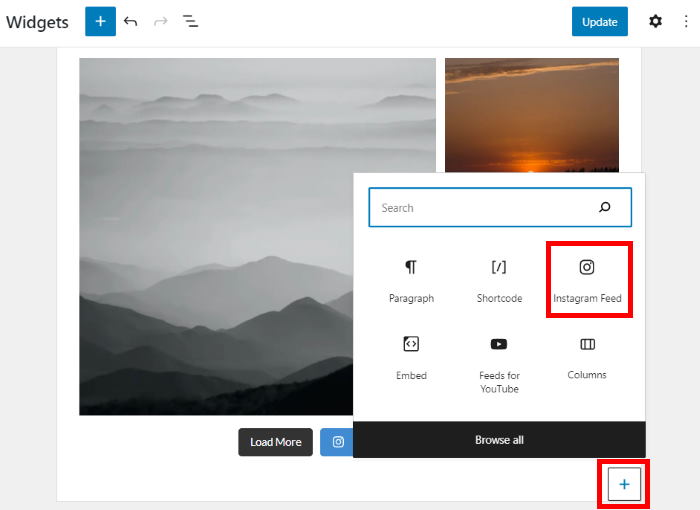Open the orange sunset photo
The height and width of the screenshot is (510, 700).
[x=532, y=115]
